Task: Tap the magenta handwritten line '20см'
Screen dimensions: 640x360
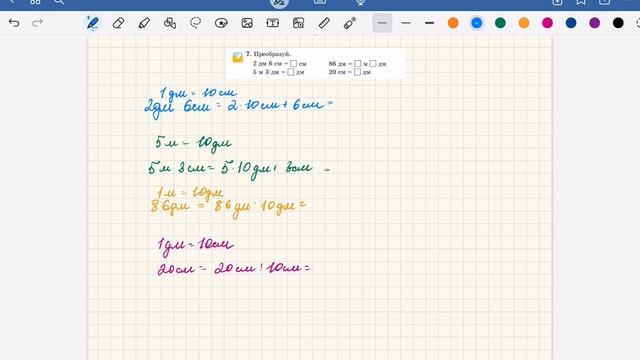Action: (x=234, y=269)
